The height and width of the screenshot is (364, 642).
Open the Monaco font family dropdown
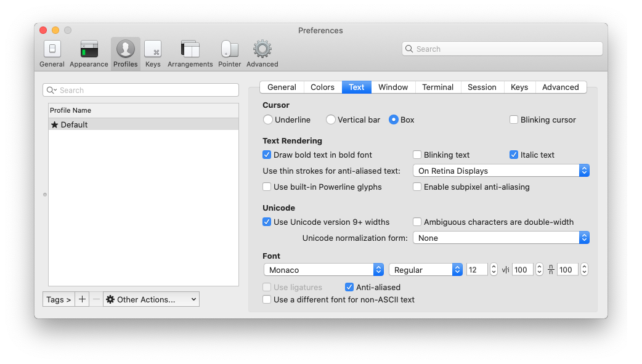323,269
